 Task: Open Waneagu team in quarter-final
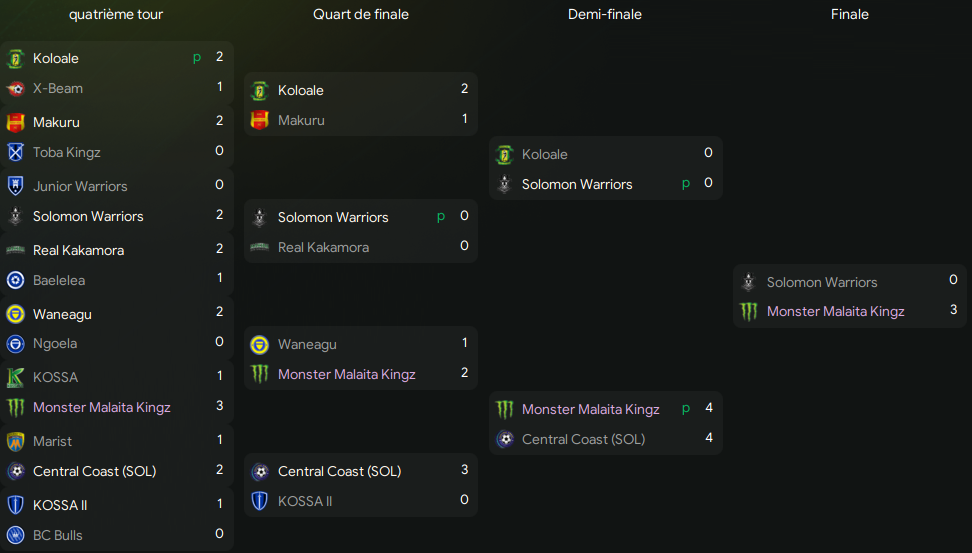(307, 344)
